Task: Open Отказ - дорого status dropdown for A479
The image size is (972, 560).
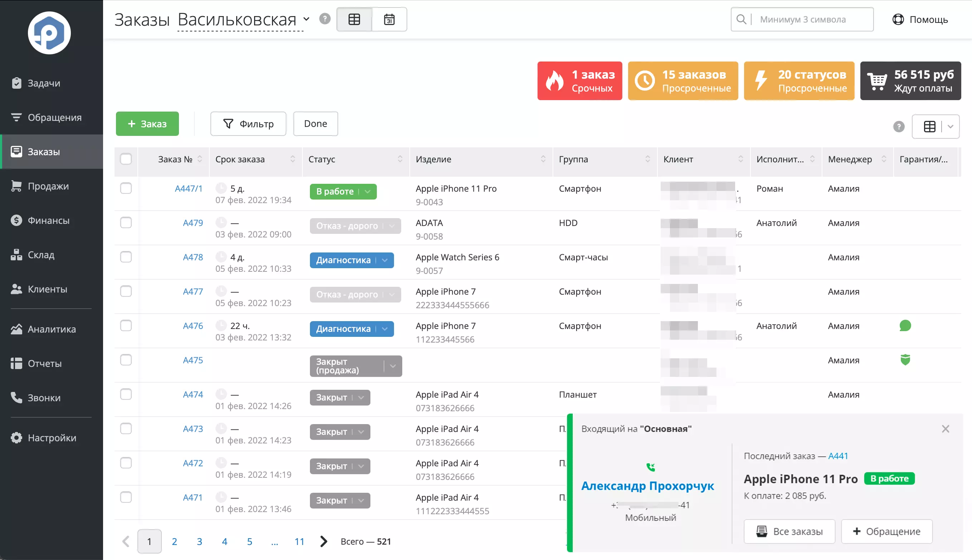Action: (x=355, y=226)
